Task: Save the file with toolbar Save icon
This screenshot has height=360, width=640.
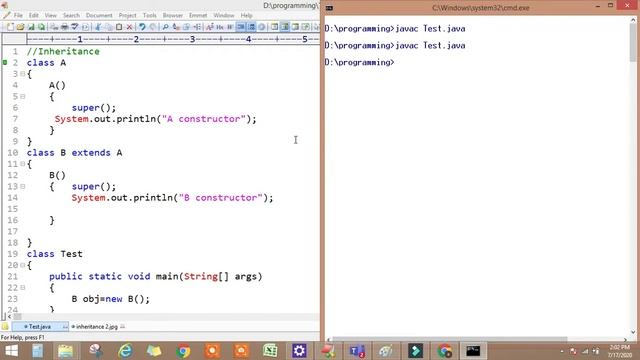Action: click(31, 27)
